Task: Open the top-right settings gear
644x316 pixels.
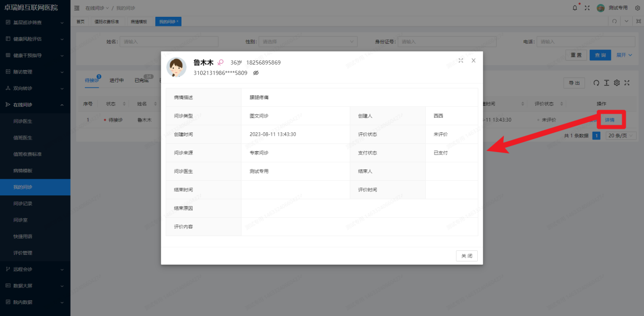Action: point(637,8)
